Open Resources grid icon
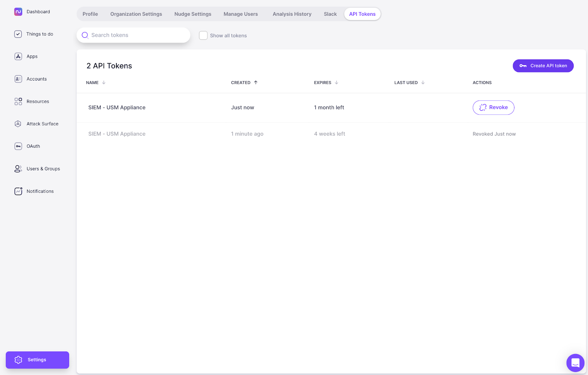This screenshot has height=375, width=588. pyautogui.click(x=18, y=101)
